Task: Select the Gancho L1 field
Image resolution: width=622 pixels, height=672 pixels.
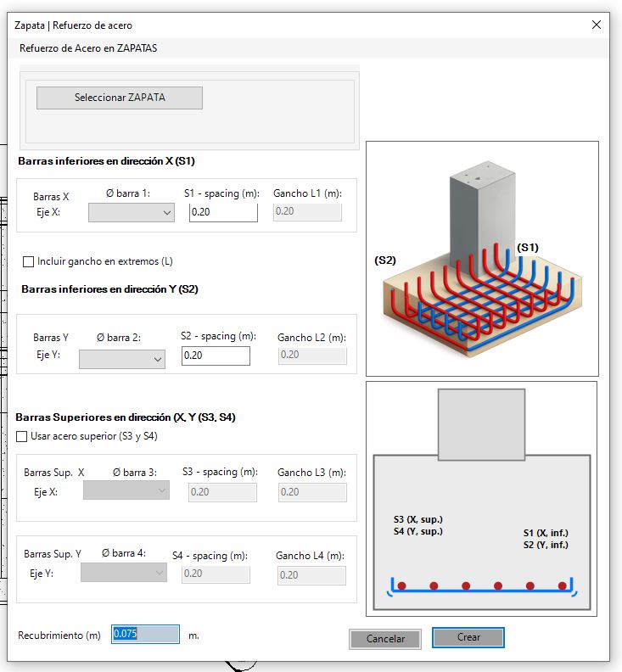Action: (x=307, y=212)
